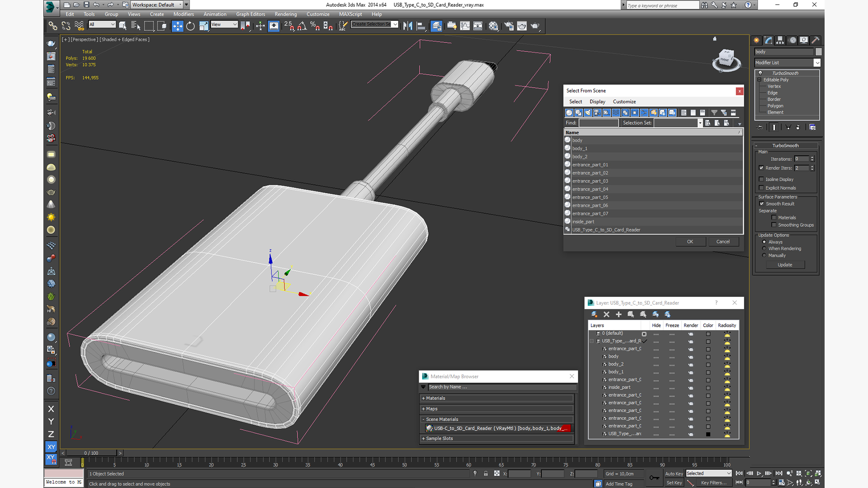The width and height of the screenshot is (868, 488).
Task: Click Play Animation button
Action: [759, 474]
